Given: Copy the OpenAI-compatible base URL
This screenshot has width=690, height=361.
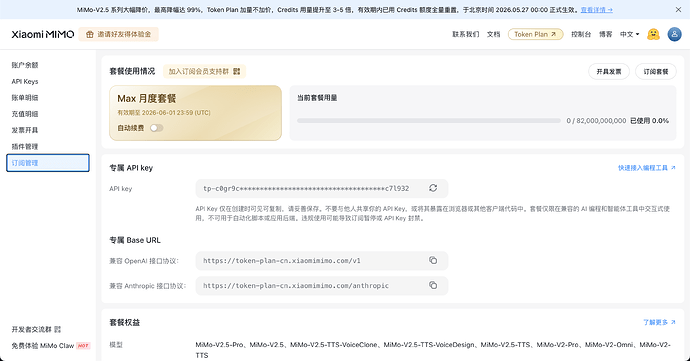Looking at the screenshot, I should [433, 261].
